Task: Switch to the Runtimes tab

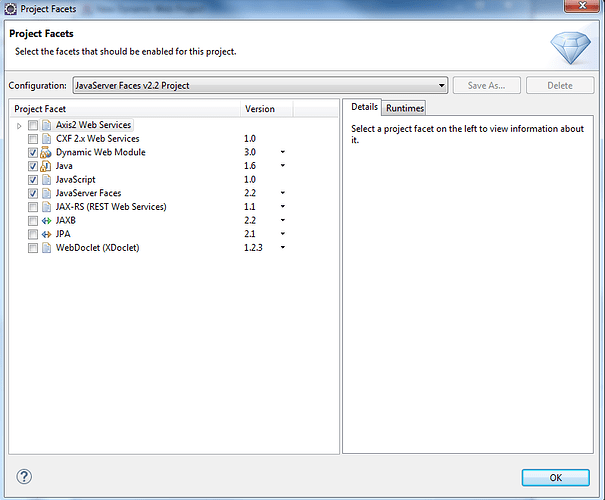Action: coord(405,108)
